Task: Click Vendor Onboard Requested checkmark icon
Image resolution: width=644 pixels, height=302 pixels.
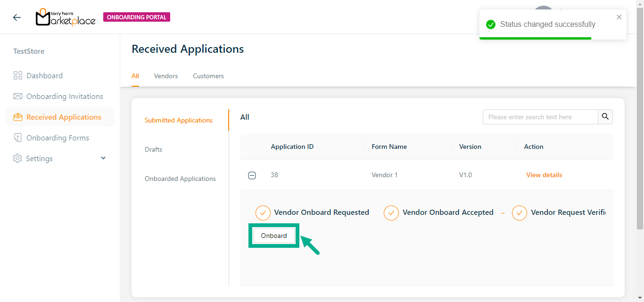Action: tap(263, 213)
